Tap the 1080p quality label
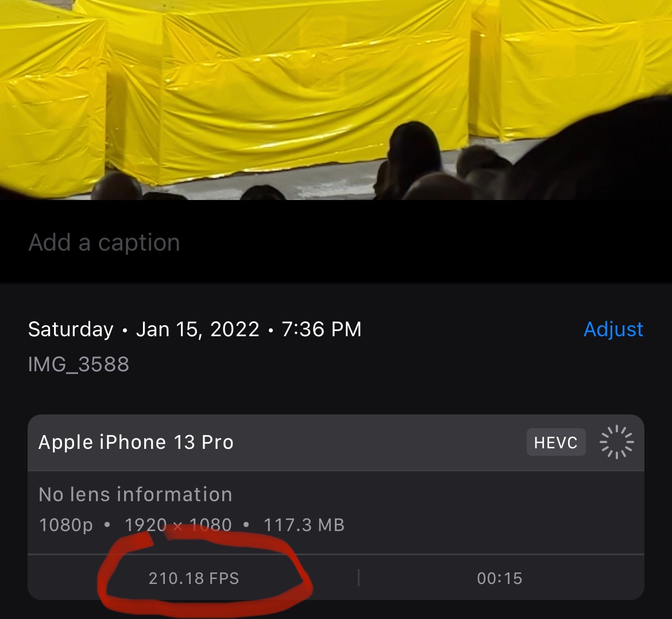672x619 pixels. [65, 525]
